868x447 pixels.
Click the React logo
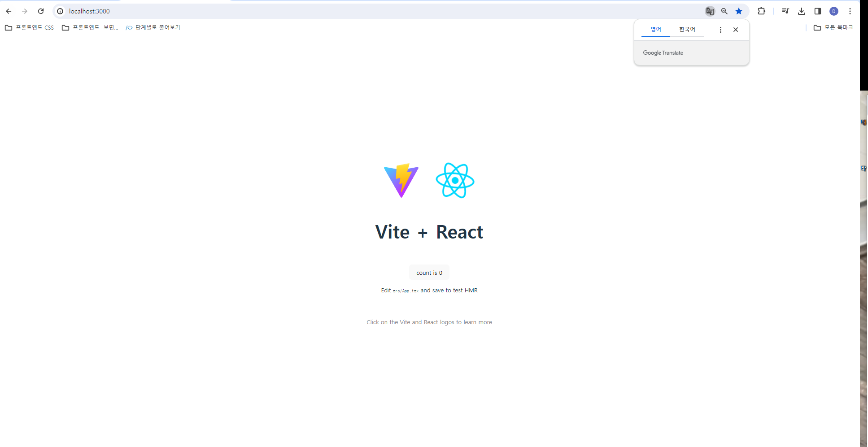pos(455,180)
